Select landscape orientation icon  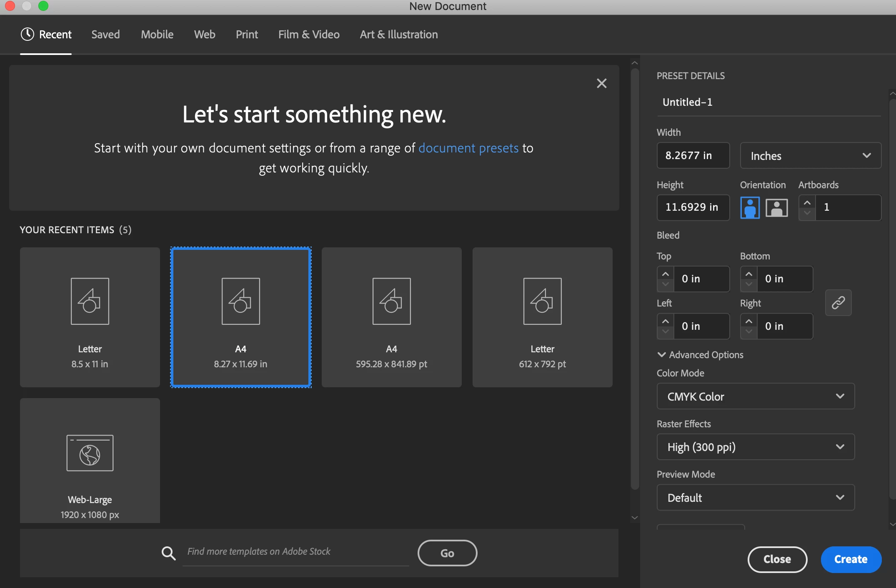click(x=776, y=207)
